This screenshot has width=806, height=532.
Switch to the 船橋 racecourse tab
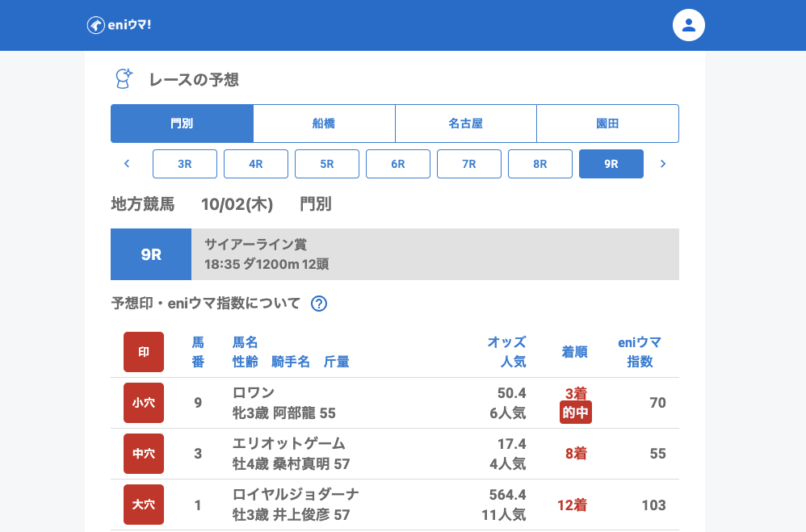click(x=324, y=124)
